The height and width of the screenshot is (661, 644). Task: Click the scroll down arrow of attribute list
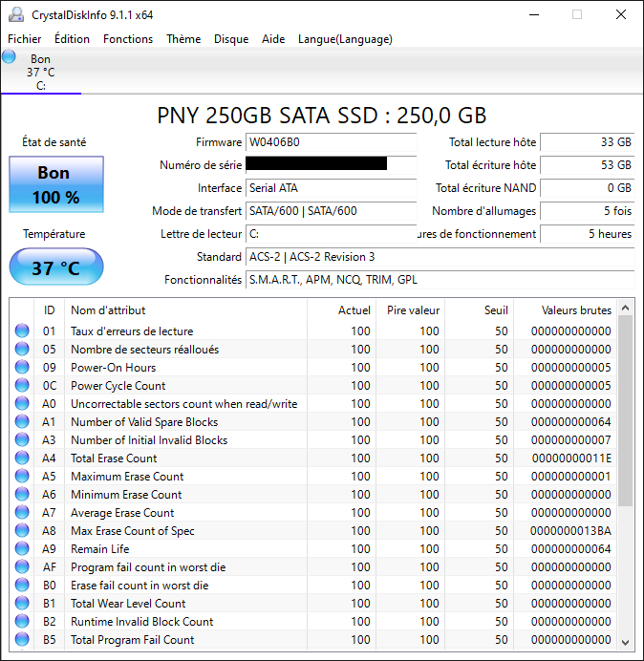pos(626,642)
